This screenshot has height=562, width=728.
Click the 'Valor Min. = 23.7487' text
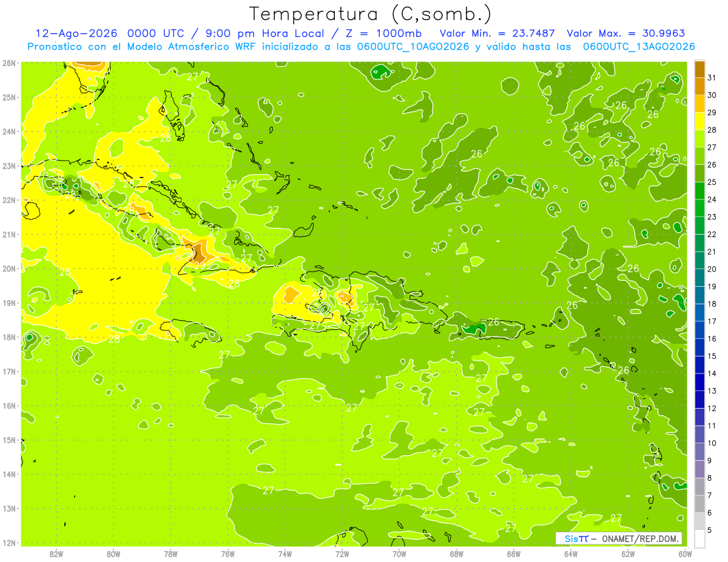tap(497, 33)
